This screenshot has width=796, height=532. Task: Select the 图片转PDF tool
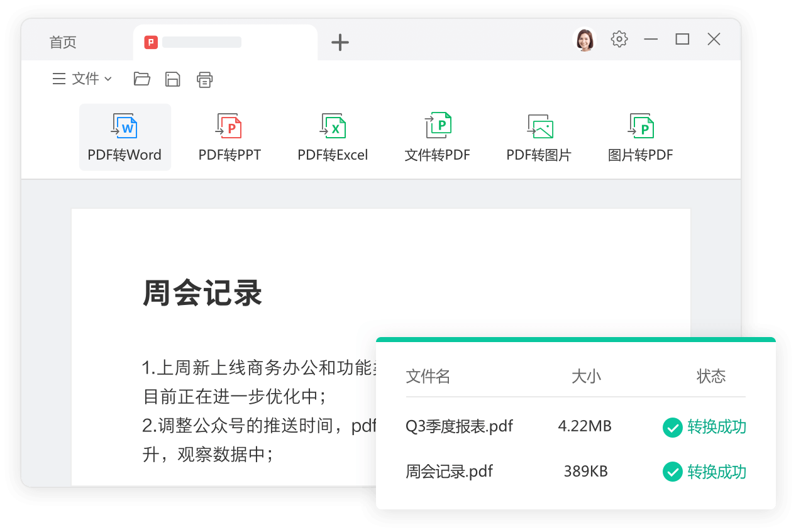(640, 137)
